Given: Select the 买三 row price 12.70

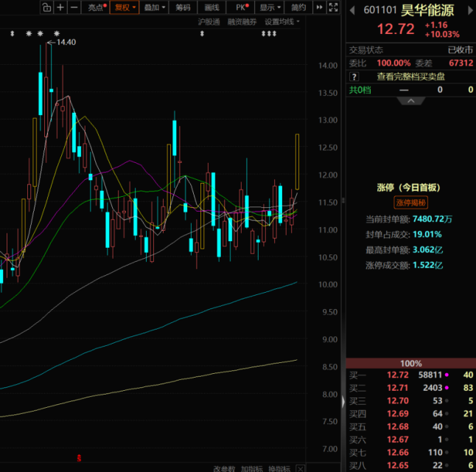Looking at the screenshot, I should coord(398,401).
